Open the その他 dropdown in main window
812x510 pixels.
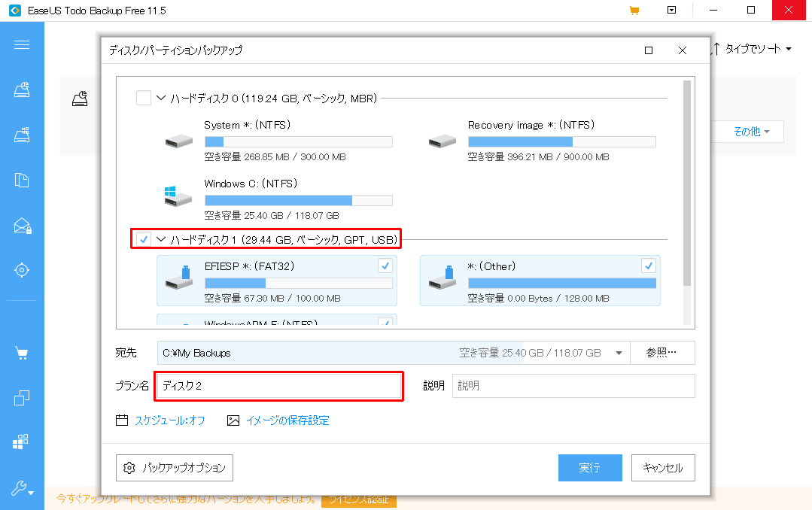pyautogui.click(x=751, y=132)
